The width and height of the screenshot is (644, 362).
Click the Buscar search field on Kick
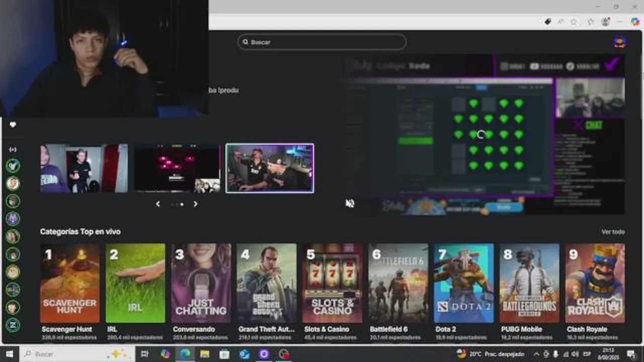(322, 42)
